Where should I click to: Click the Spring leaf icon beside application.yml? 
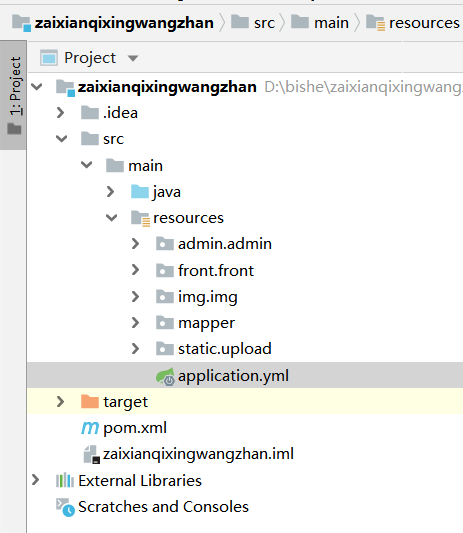pos(165,376)
